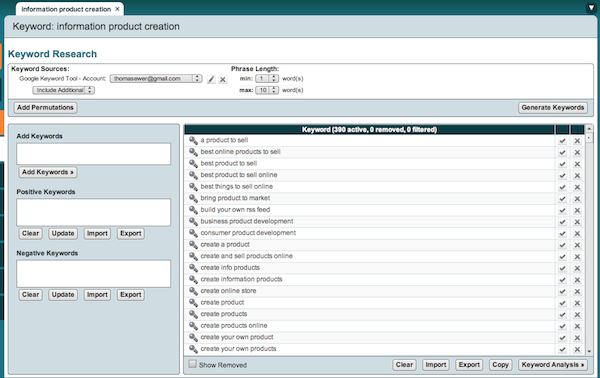This screenshot has height=378, width=600.
Task: Click Clear button below keyword list
Action: 404,365
